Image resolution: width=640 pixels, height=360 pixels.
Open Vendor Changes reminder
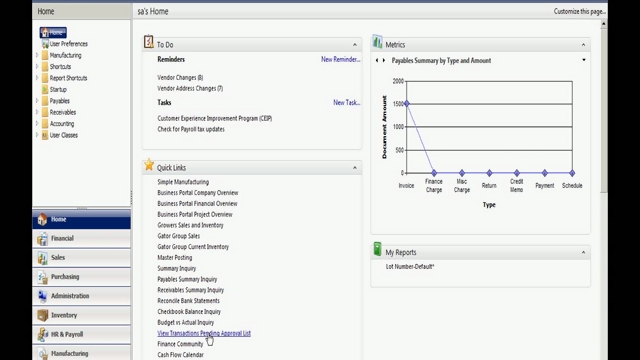coord(180,78)
